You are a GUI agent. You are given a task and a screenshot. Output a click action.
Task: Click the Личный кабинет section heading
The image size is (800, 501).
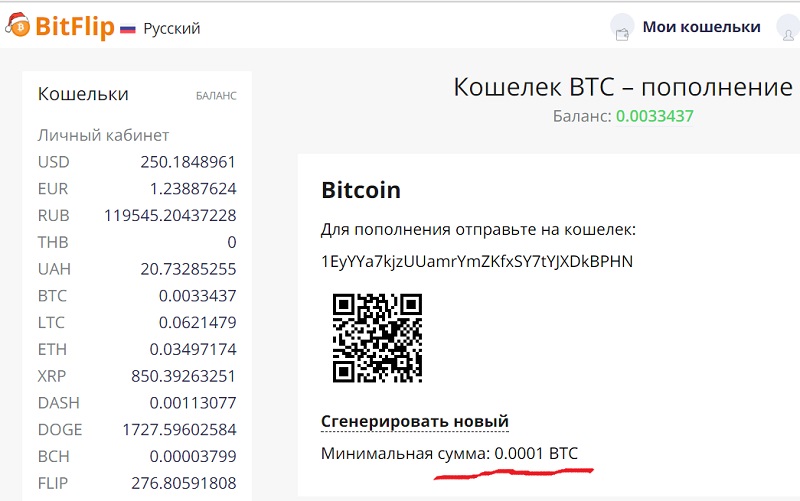(103, 136)
